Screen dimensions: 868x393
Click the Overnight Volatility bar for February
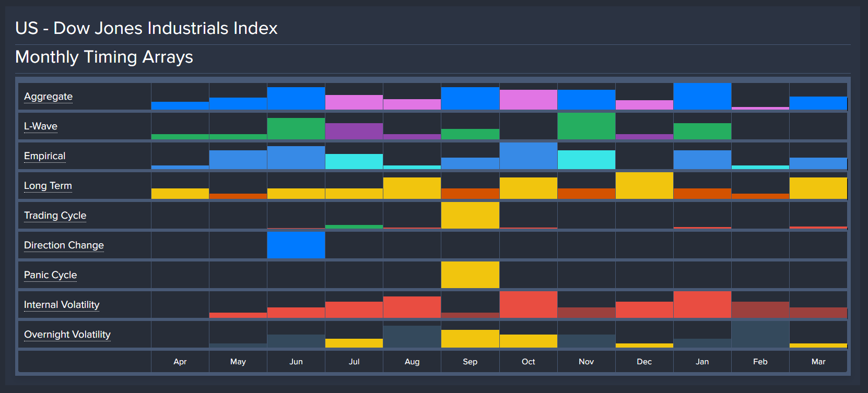[x=760, y=335]
